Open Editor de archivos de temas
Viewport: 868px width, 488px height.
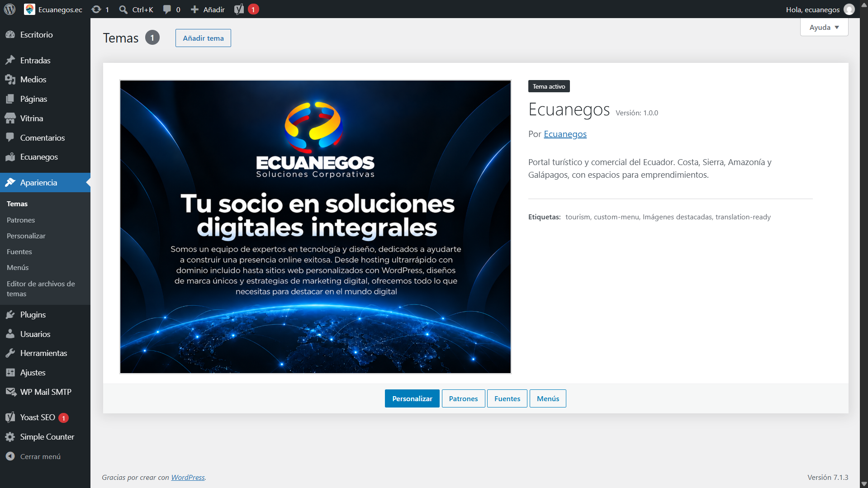click(x=41, y=289)
